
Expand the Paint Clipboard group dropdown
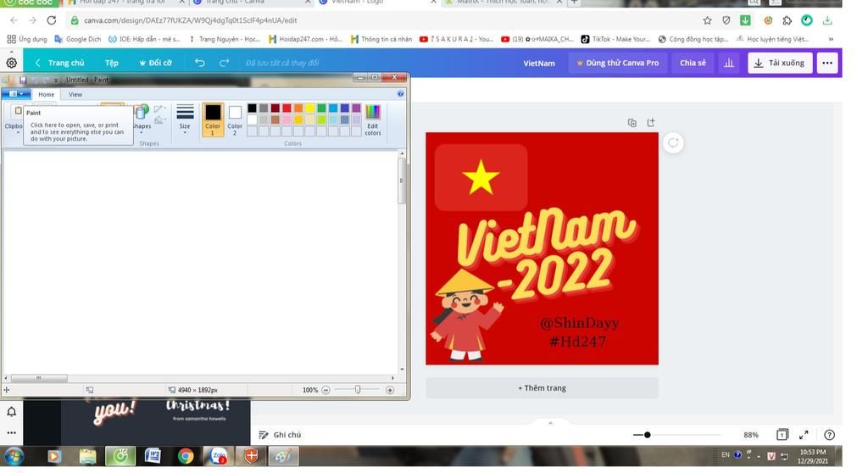point(18,132)
